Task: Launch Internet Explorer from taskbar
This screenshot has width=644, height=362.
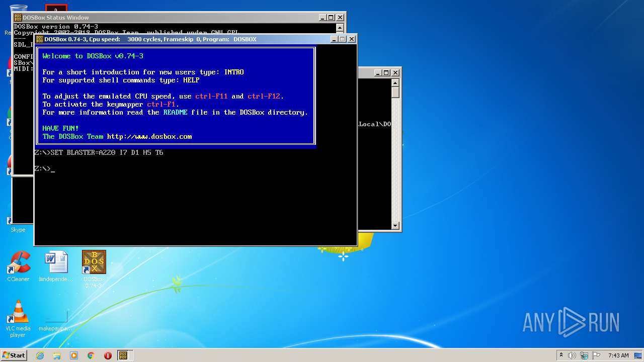Action: 40,355
